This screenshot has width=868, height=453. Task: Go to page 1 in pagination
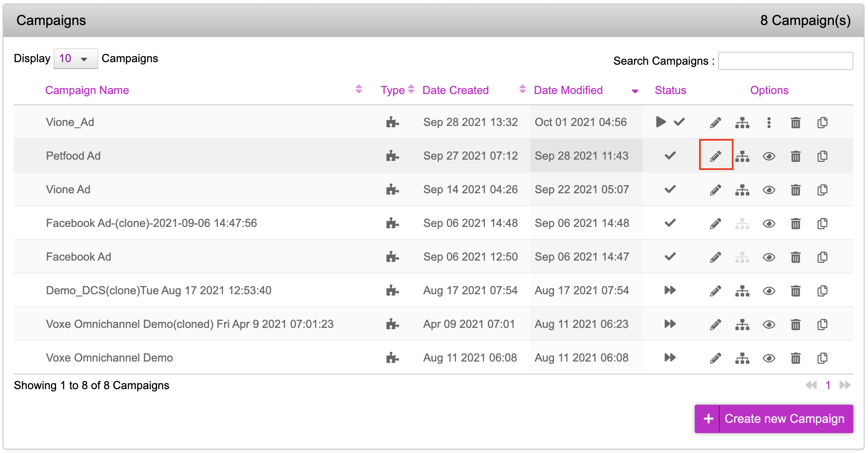pyautogui.click(x=828, y=385)
